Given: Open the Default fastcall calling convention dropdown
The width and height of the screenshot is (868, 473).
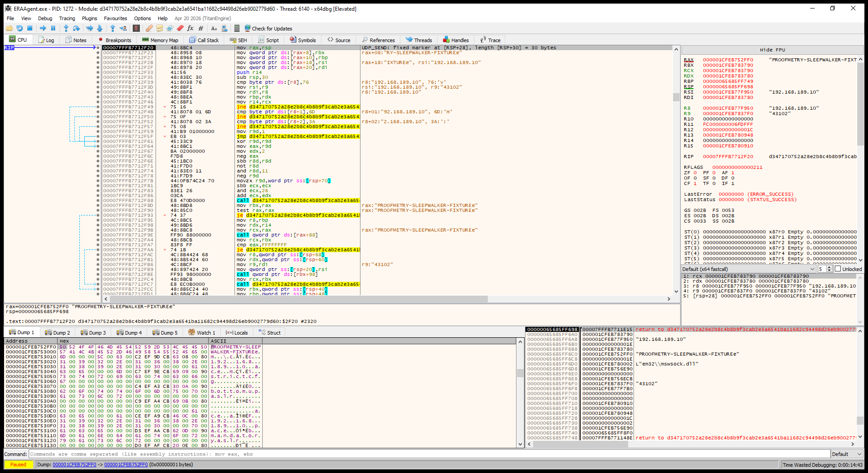Looking at the screenshot, I should point(748,269).
